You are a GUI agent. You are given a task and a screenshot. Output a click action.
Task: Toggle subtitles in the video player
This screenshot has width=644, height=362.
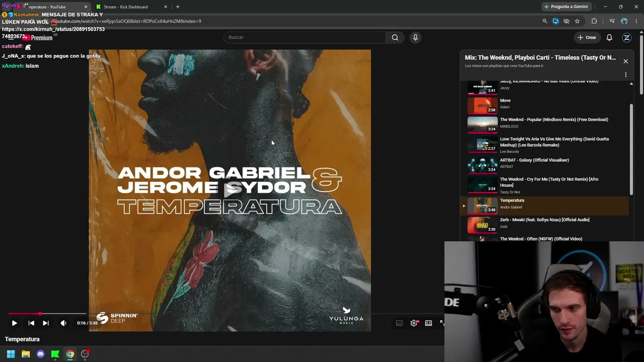pos(399,323)
